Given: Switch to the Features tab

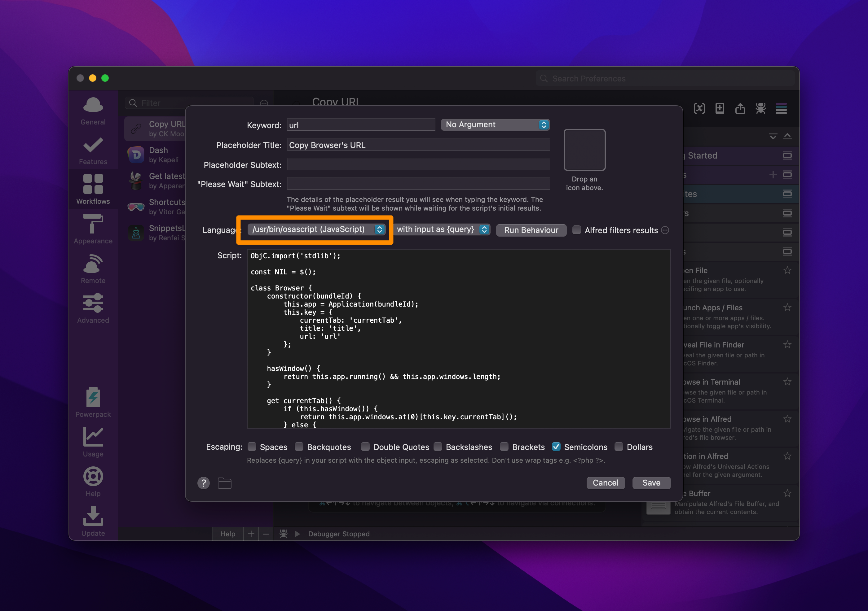Looking at the screenshot, I should tap(93, 150).
